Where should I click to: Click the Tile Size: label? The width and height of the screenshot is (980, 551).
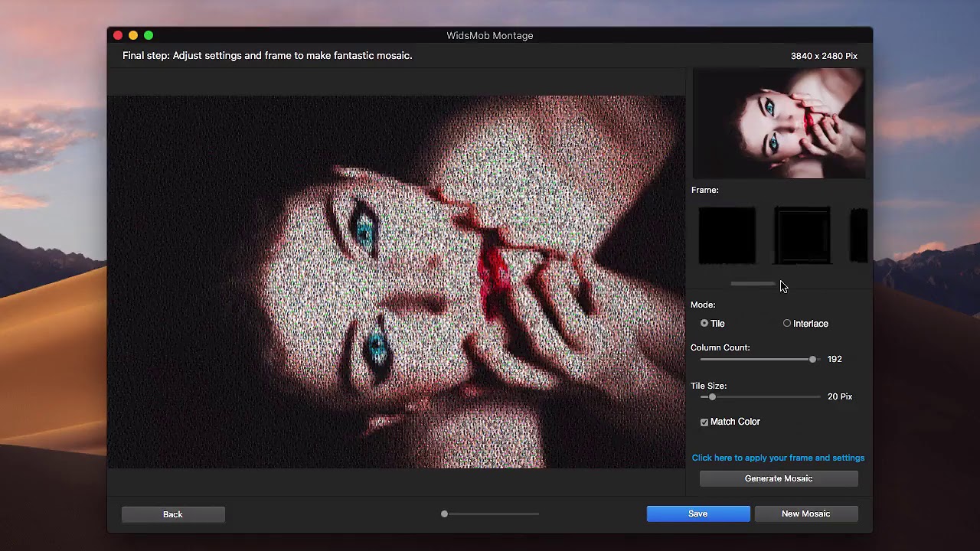[x=709, y=386]
